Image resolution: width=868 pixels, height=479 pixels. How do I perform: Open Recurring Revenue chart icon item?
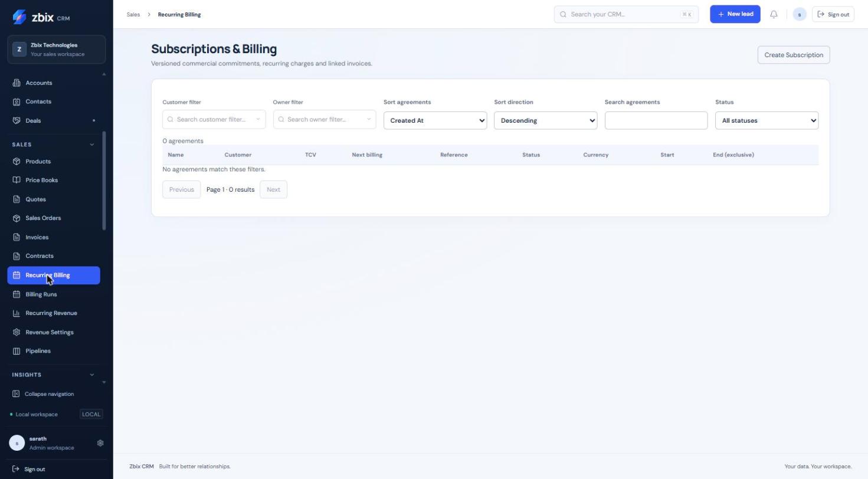click(x=54, y=313)
